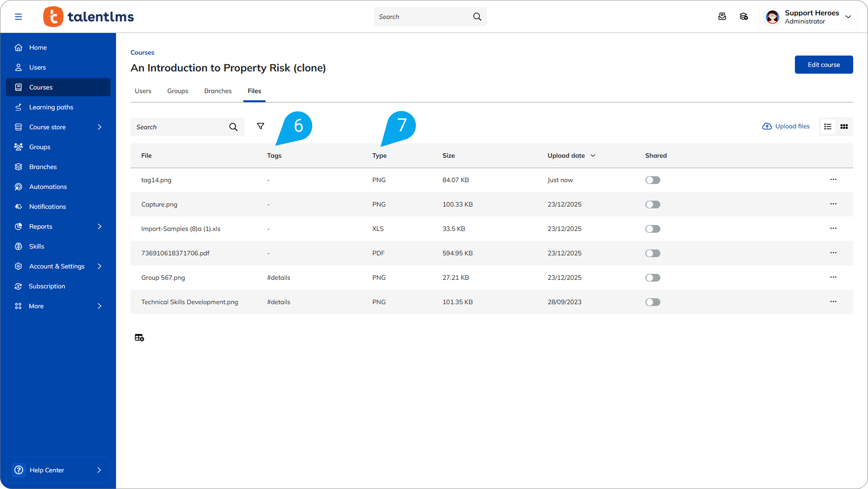Open the Branches tab
The image size is (868, 489).
[x=218, y=91]
